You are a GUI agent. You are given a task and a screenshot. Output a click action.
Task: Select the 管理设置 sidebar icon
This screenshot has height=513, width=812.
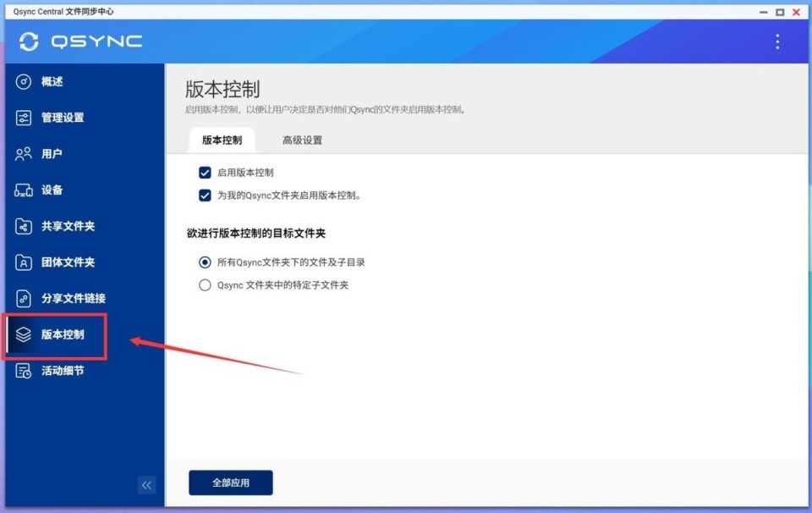[x=24, y=118]
